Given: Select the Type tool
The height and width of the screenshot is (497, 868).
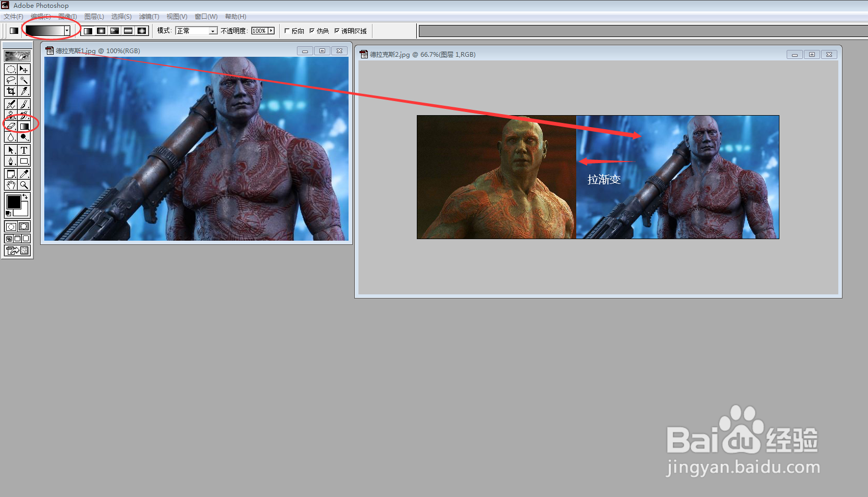Looking at the screenshot, I should point(24,150).
